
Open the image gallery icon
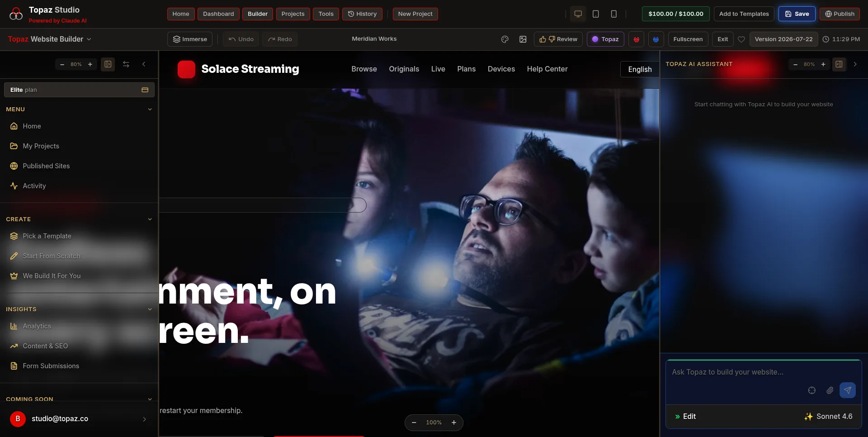pyautogui.click(x=523, y=39)
